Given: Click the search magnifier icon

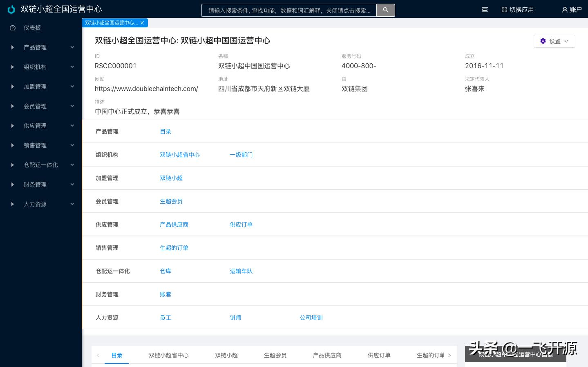Looking at the screenshot, I should (x=385, y=10).
